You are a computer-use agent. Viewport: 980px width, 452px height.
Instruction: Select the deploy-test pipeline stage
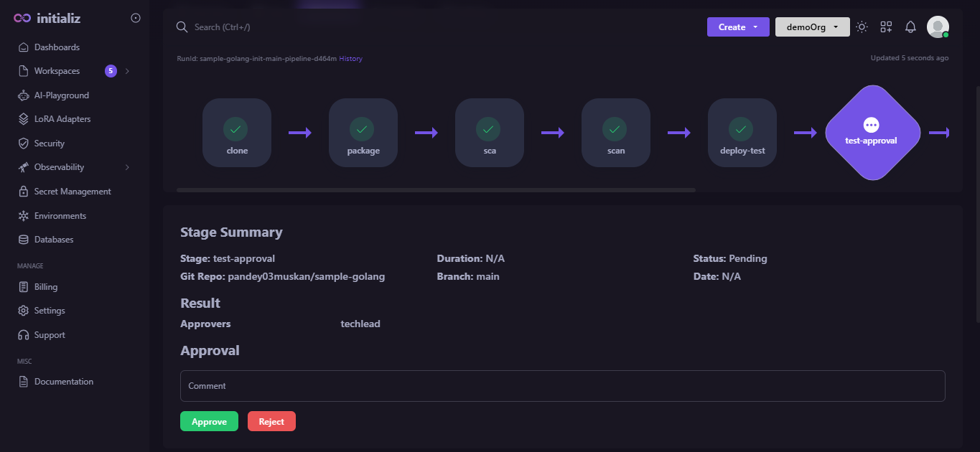[742, 133]
